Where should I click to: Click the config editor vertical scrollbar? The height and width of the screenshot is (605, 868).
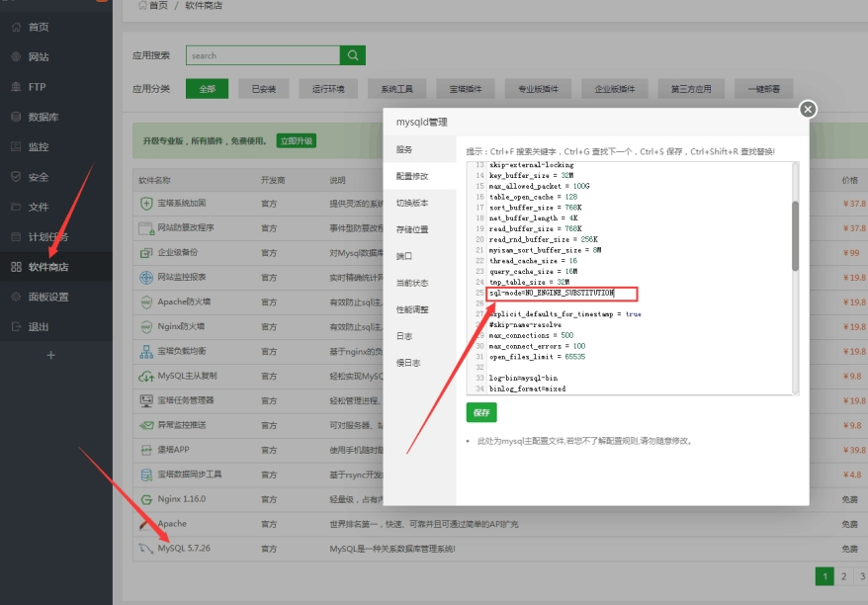[x=795, y=235]
